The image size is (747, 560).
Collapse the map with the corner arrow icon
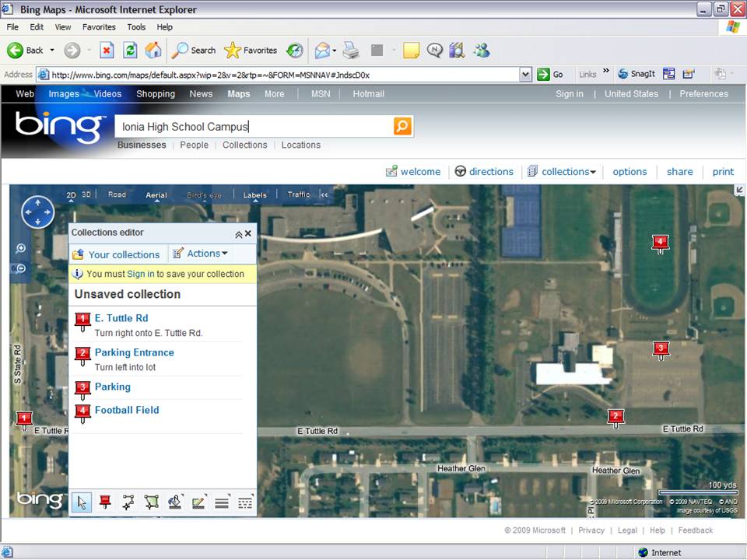coord(739,191)
